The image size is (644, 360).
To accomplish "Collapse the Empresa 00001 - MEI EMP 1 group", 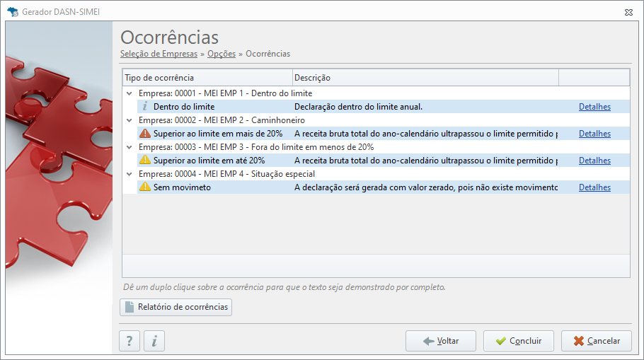I will coord(130,93).
